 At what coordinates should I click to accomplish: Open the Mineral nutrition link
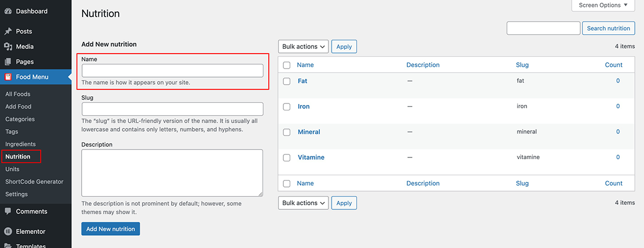click(309, 132)
